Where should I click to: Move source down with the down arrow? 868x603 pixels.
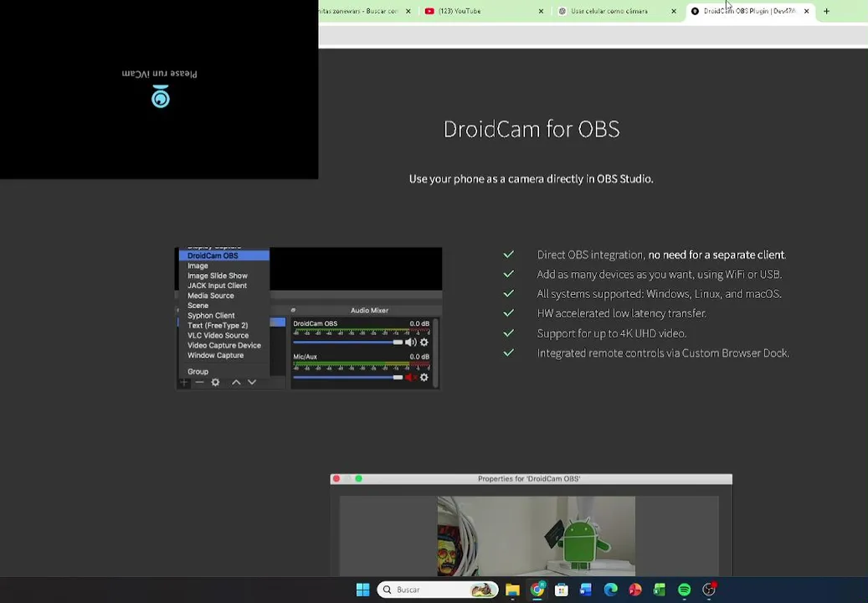252,382
